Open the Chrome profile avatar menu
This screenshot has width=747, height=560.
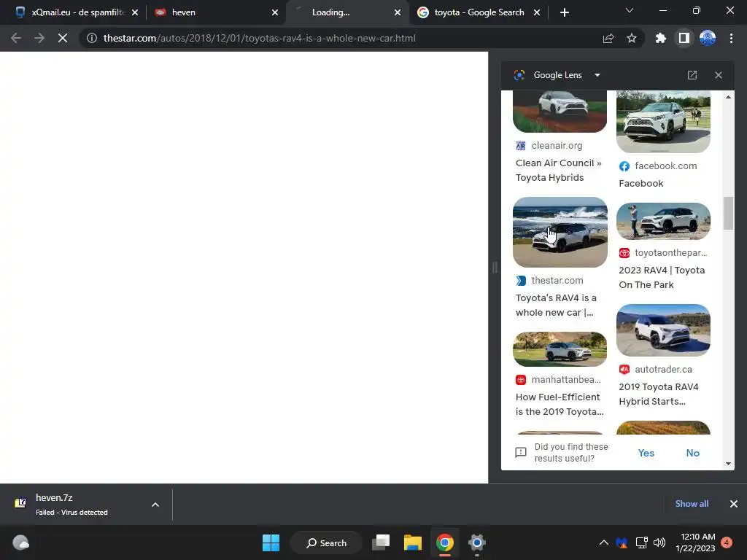coord(708,38)
